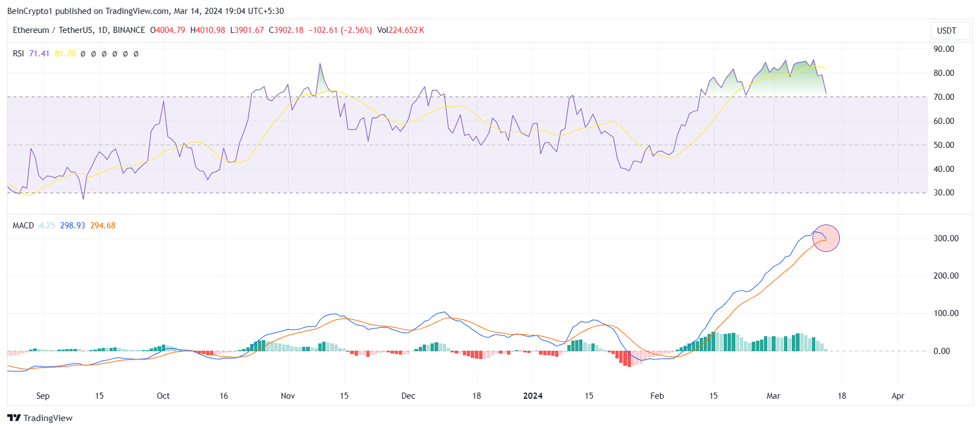The image size is (980, 430).
Task: Click the purple RSI value 71.41
Action: [x=39, y=54]
